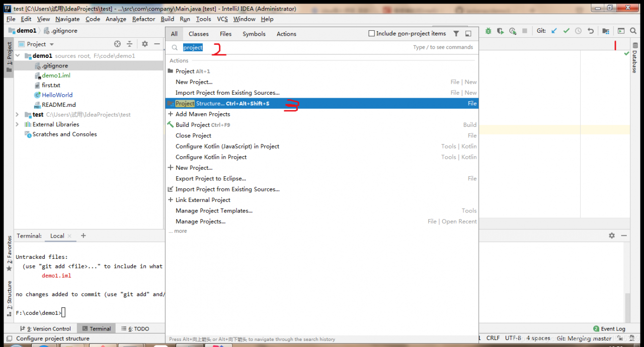The width and height of the screenshot is (644, 347).
Task: Open the Analyze menu
Action: click(116, 19)
